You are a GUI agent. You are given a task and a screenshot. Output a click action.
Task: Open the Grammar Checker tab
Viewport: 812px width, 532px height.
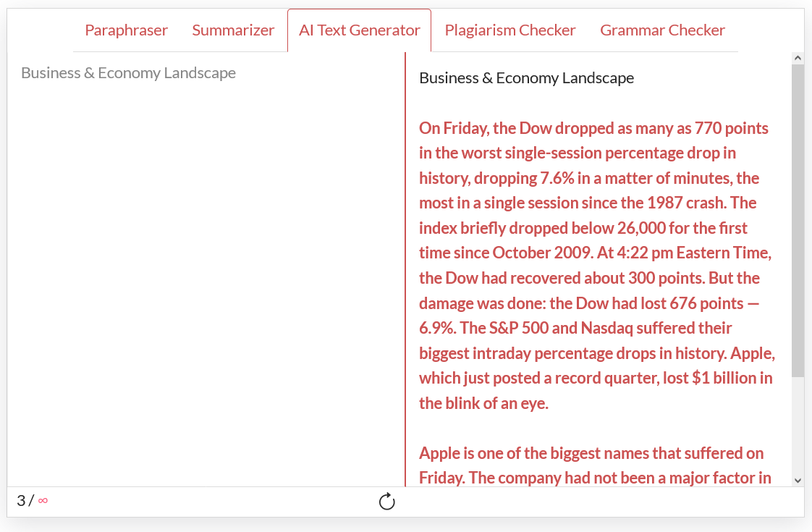[x=662, y=30]
